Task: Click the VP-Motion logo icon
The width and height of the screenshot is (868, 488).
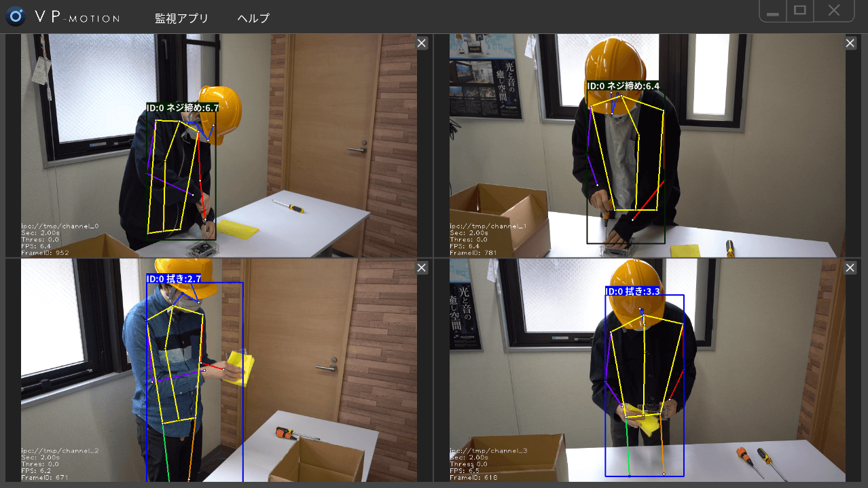Action: 16,17
